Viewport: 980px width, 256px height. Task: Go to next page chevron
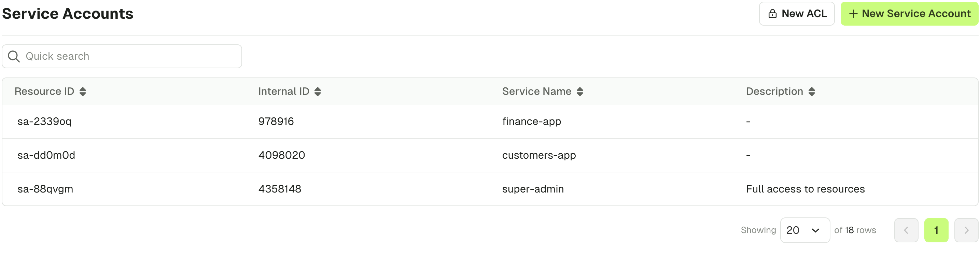point(966,230)
